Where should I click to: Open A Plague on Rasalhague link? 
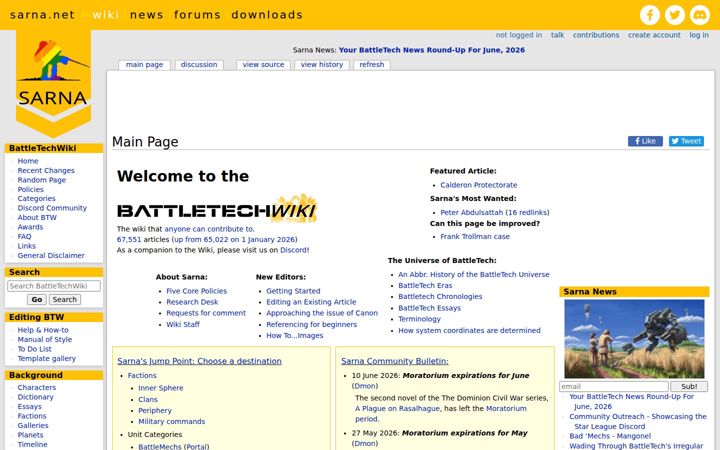coord(397,409)
